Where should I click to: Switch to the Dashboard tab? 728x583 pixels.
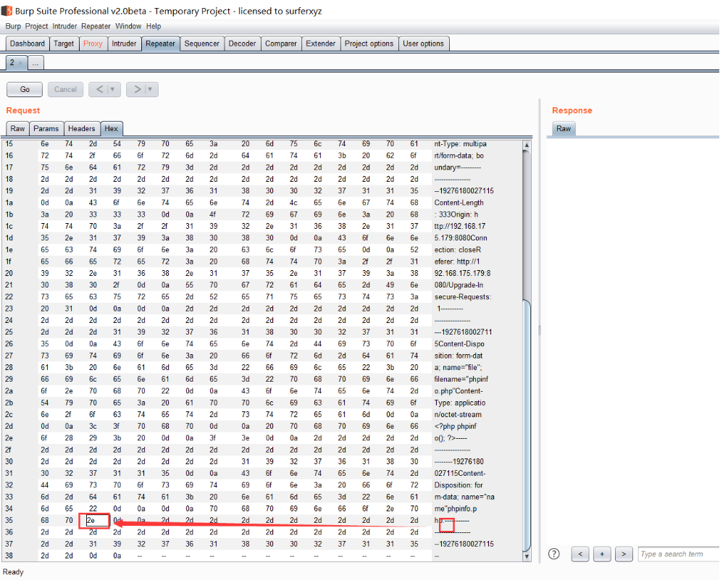pos(28,43)
